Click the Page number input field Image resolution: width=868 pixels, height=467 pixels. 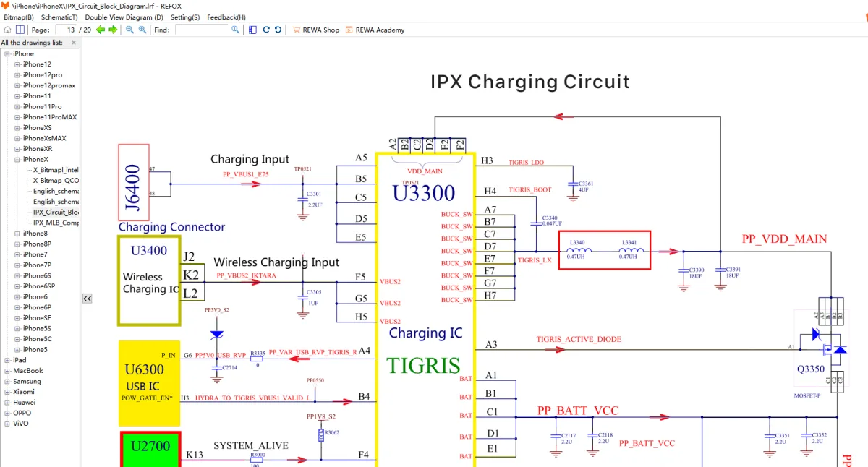coord(66,30)
